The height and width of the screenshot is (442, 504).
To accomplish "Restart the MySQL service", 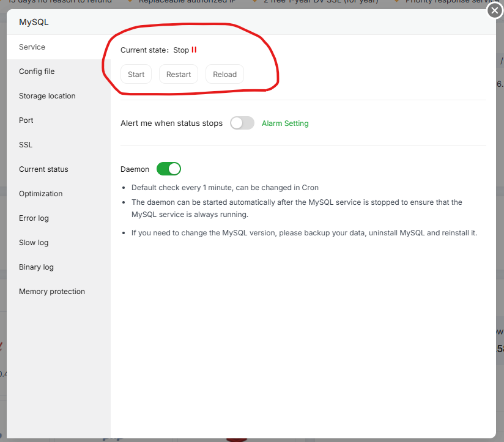I will click(179, 74).
